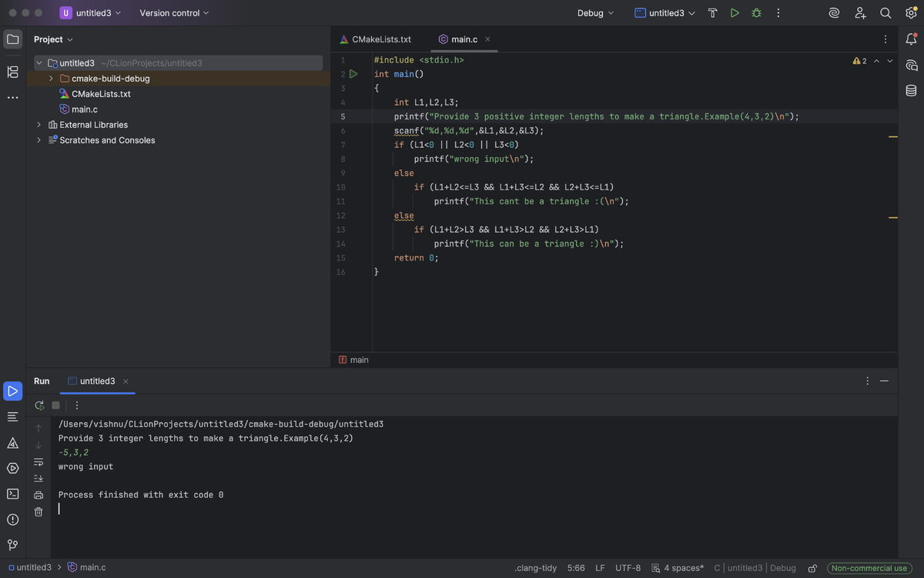Close the main.c editor tab
The image size is (924, 578).
tap(487, 39)
